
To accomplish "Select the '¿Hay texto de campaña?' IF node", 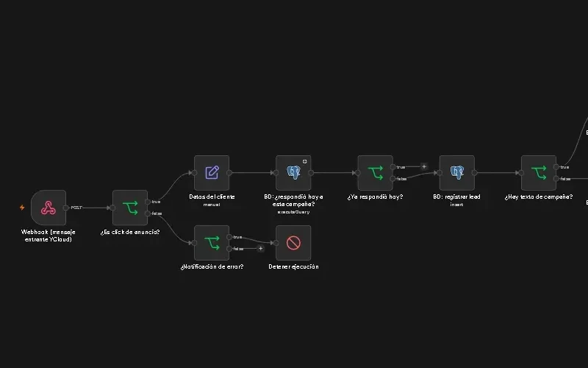I will tap(539, 173).
